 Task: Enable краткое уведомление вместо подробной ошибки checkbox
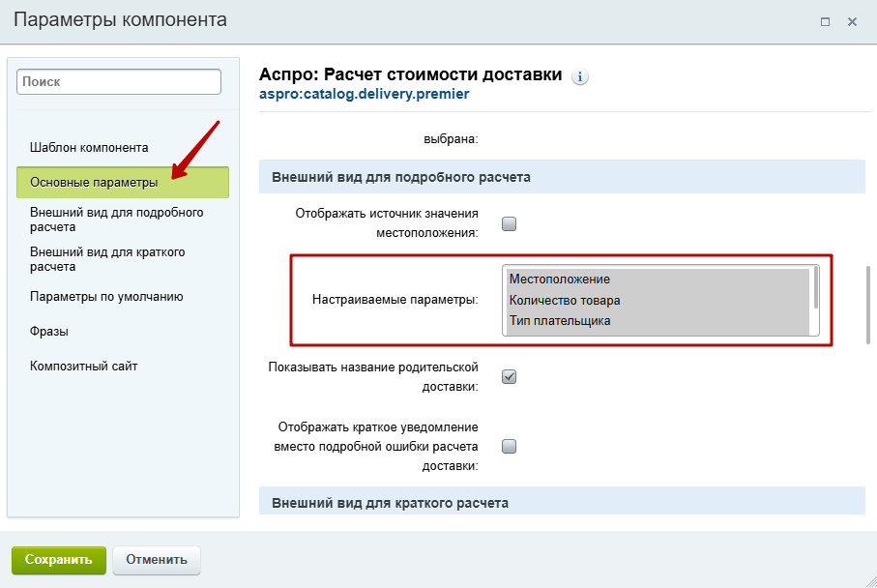(x=509, y=446)
